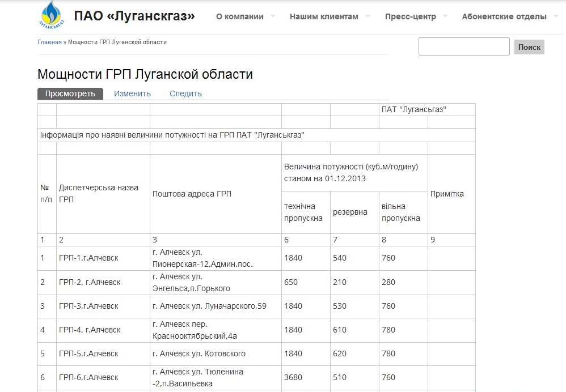566x392 pixels.
Task: Select the ГРП-3,г.Алчевск cell
Action: [x=103, y=306]
